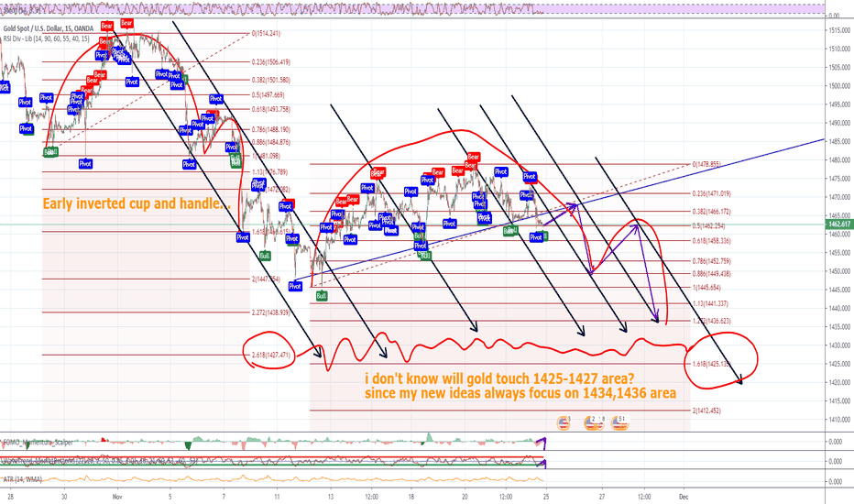Select the circled 2.618(1427.471) Fibonacci label
This screenshot has width=854, height=504.
[270, 356]
